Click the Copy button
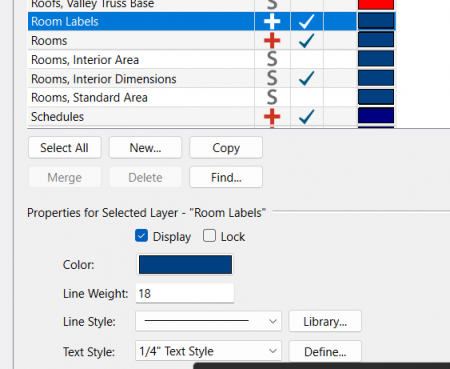Viewport: 450px width, 369px height. pos(226,147)
